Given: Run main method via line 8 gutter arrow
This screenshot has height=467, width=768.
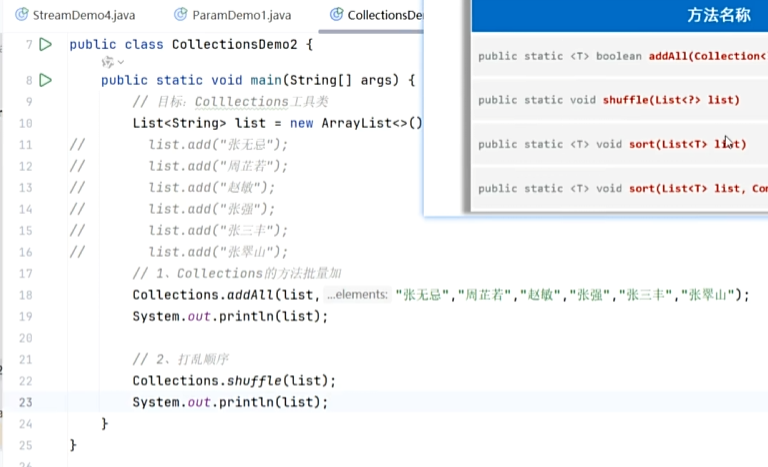Looking at the screenshot, I should [46, 80].
